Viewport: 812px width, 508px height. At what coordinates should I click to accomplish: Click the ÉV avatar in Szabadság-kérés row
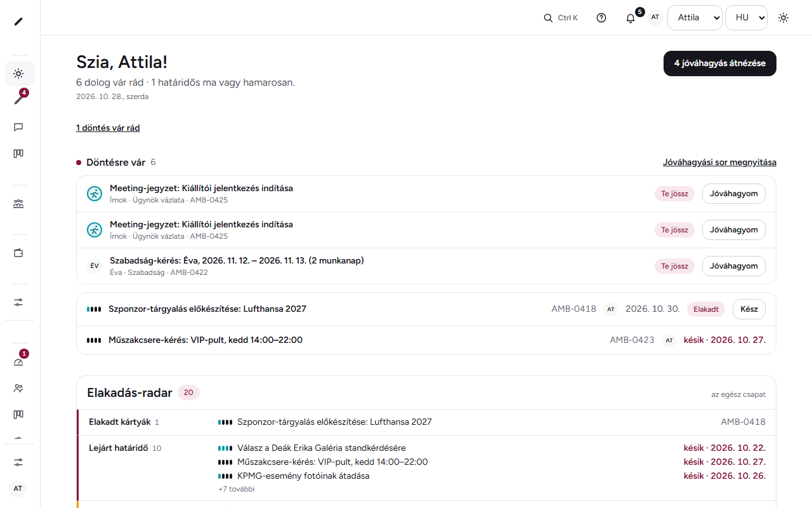(95, 266)
